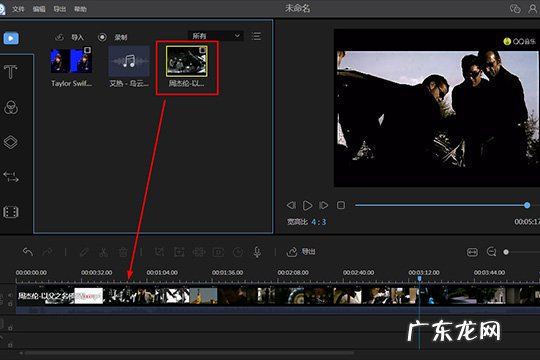Select the Freeze frame tool
This screenshot has height=360, width=540.
pyautogui.click(x=218, y=252)
